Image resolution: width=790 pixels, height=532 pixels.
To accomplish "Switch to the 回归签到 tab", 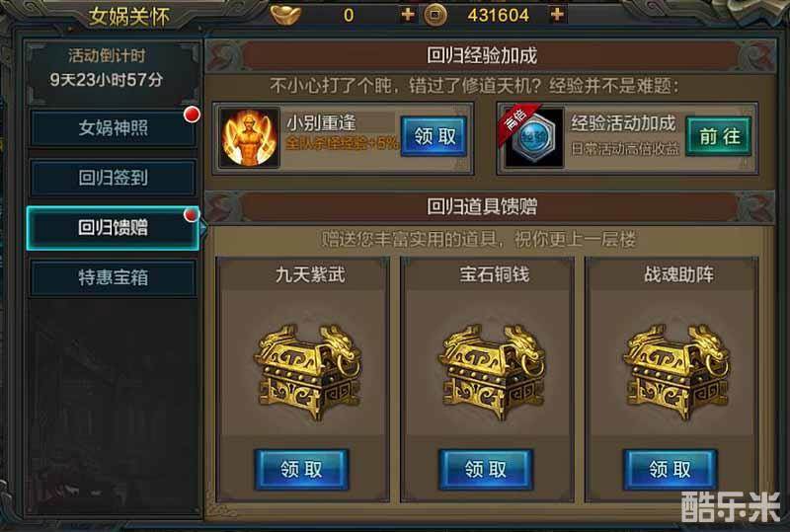I will point(113,178).
